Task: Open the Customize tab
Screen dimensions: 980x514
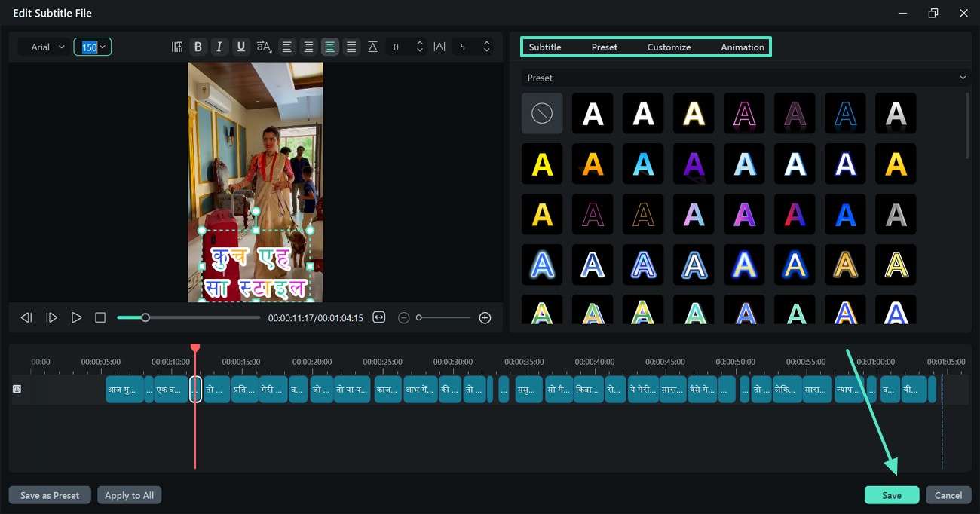Action: [669, 47]
